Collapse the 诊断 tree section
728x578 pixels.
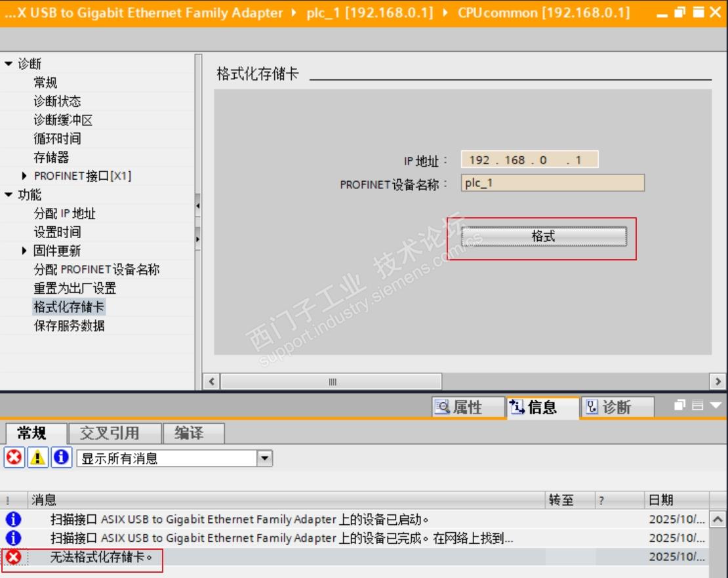tap(9, 64)
